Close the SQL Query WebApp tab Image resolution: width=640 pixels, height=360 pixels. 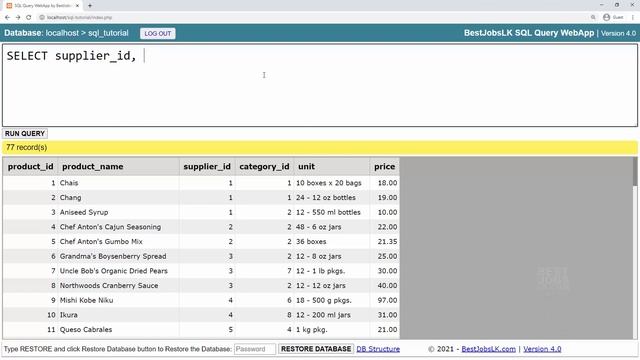tap(77, 6)
